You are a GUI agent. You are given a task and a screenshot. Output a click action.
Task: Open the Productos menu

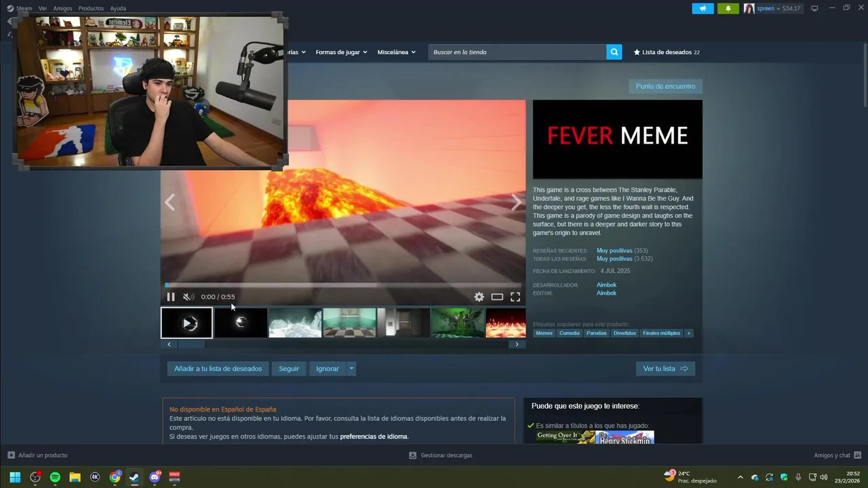point(91,8)
